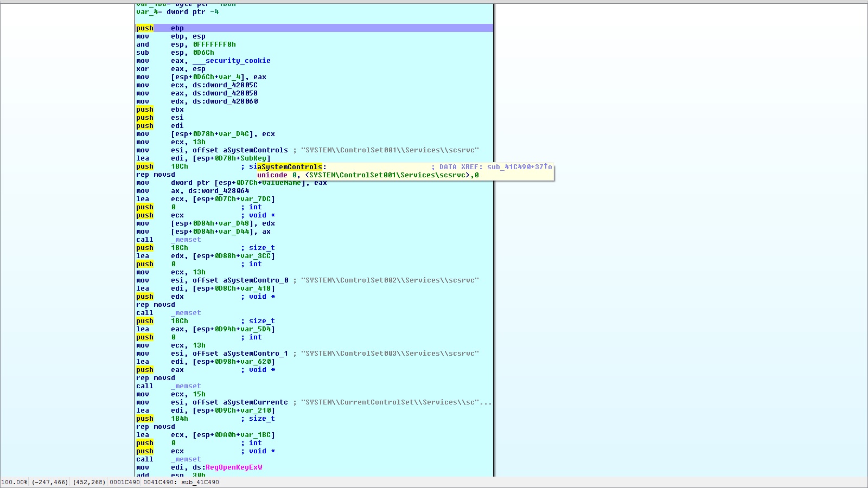Click the var_D4C stack variable operand
This screenshot has width=868, height=488.
(234, 134)
